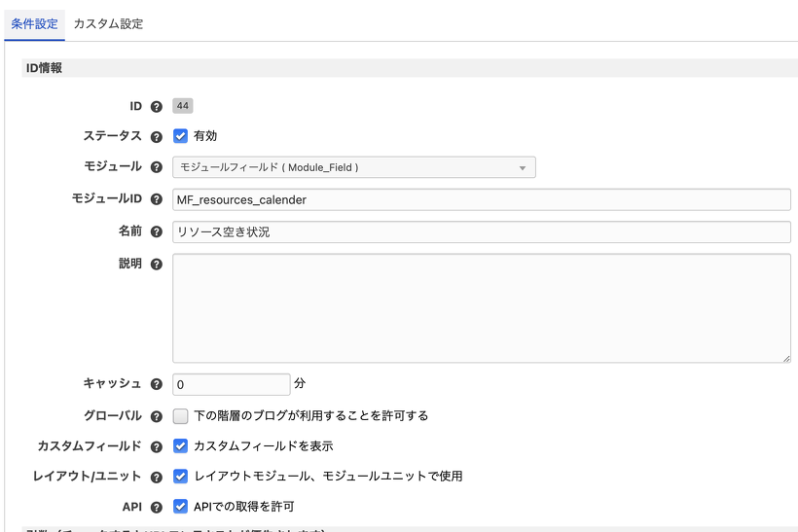Enable the グローバル lower-blog permission checkbox
This screenshot has width=798, height=532.
(x=180, y=415)
